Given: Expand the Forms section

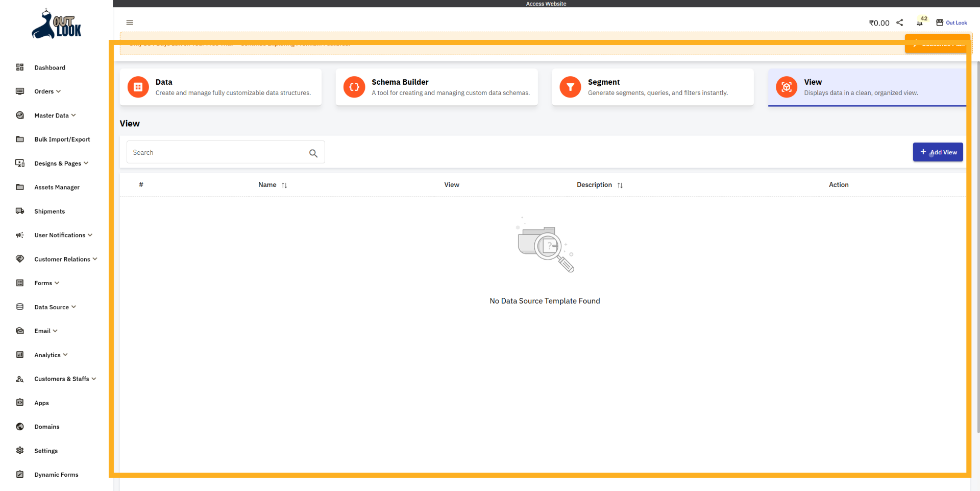Looking at the screenshot, I should click(56, 283).
